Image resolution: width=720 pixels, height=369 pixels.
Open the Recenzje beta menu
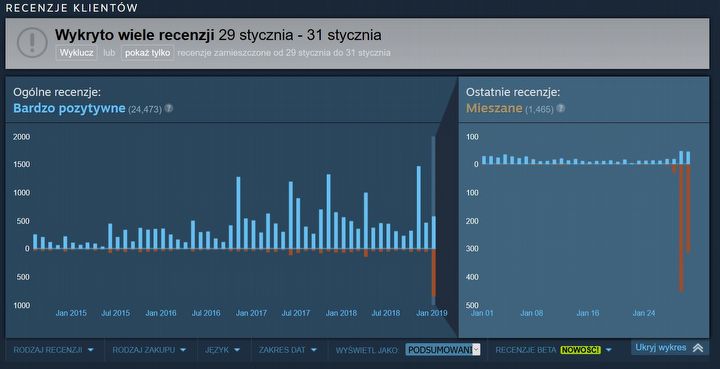553,350
